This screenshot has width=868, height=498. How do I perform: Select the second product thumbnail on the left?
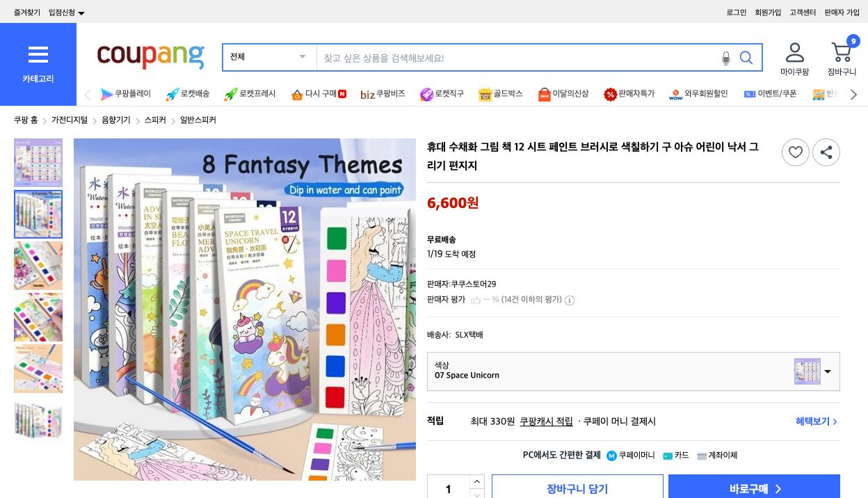click(x=38, y=214)
